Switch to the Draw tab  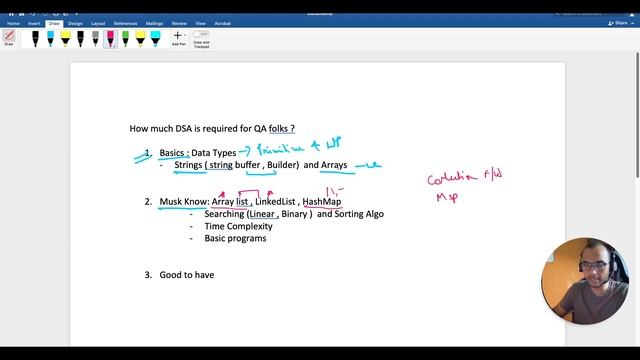pyautogui.click(x=54, y=24)
